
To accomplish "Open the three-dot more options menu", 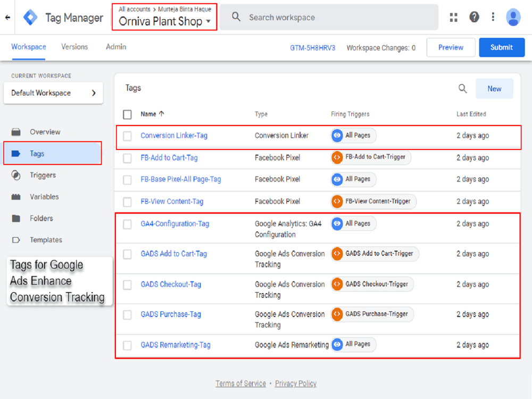I will 493,16.
